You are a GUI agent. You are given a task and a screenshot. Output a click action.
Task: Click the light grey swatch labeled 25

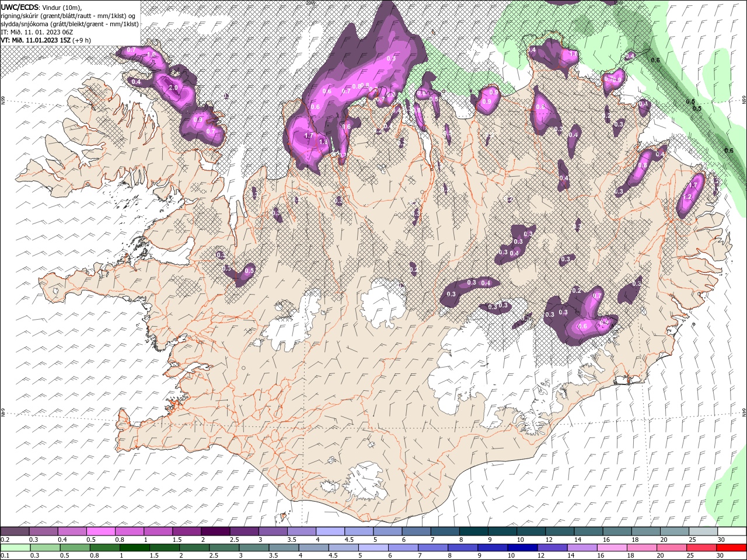click(x=703, y=531)
